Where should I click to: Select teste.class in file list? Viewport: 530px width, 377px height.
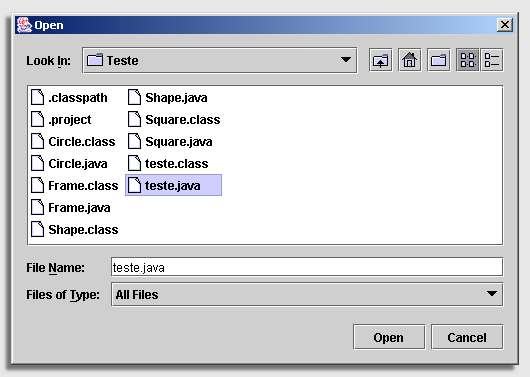[x=168, y=163]
